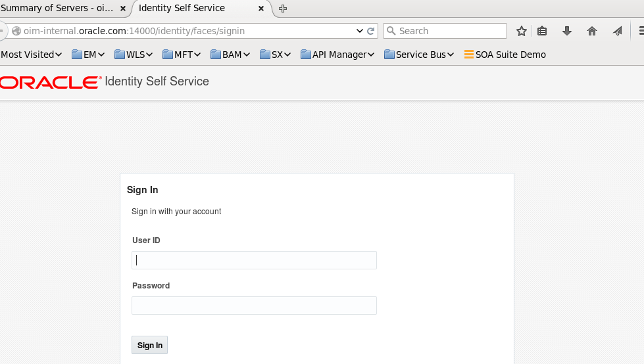644x364 pixels.
Task: Open the API Manager bookmark folder
Action: click(337, 55)
